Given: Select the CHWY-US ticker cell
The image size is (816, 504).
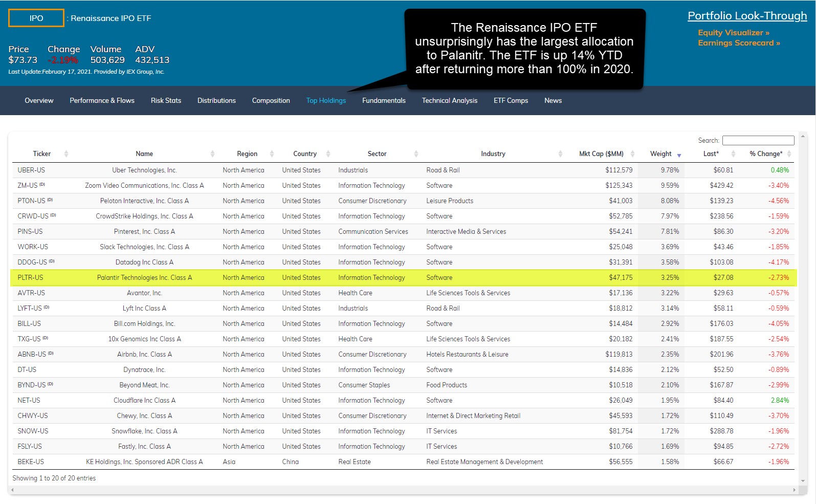Looking at the screenshot, I should pyautogui.click(x=33, y=416).
